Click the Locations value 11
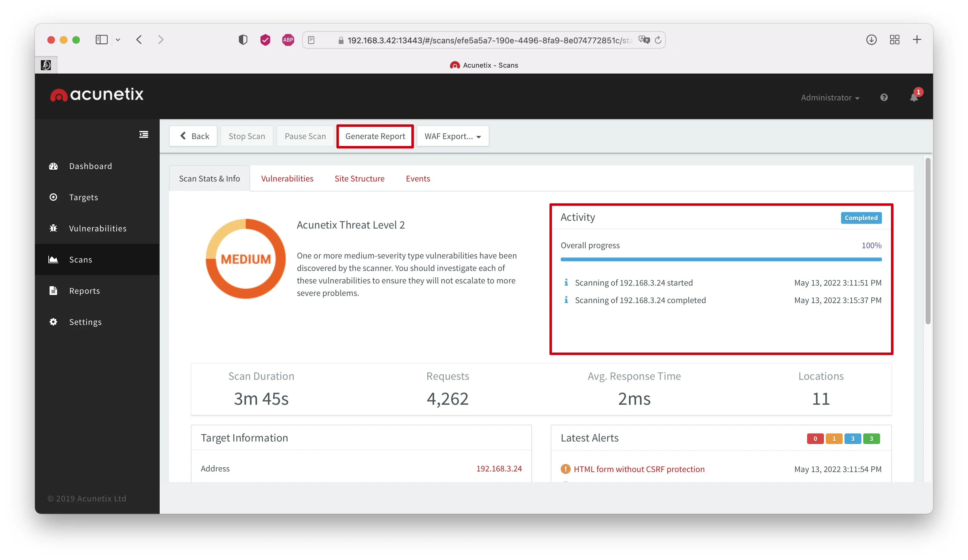 click(x=821, y=399)
